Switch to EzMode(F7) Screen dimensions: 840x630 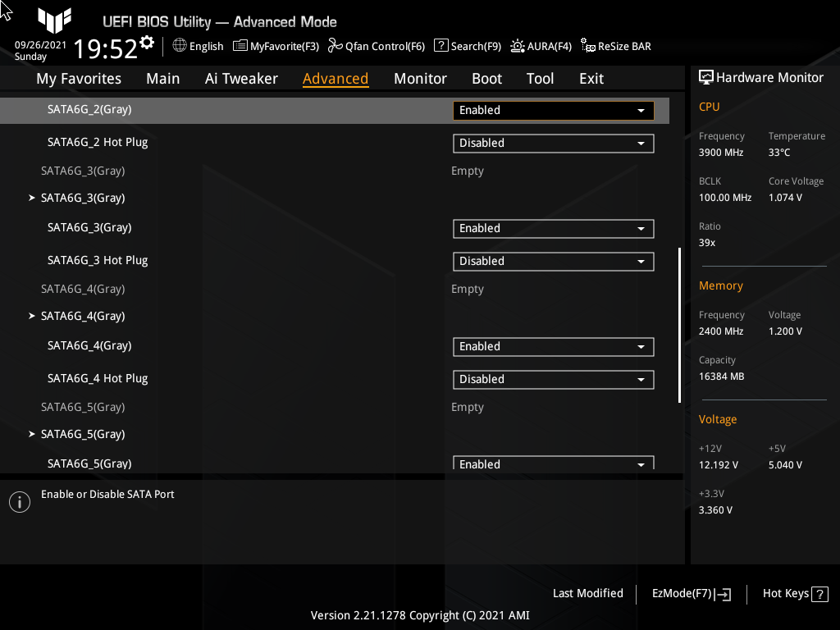click(x=690, y=593)
